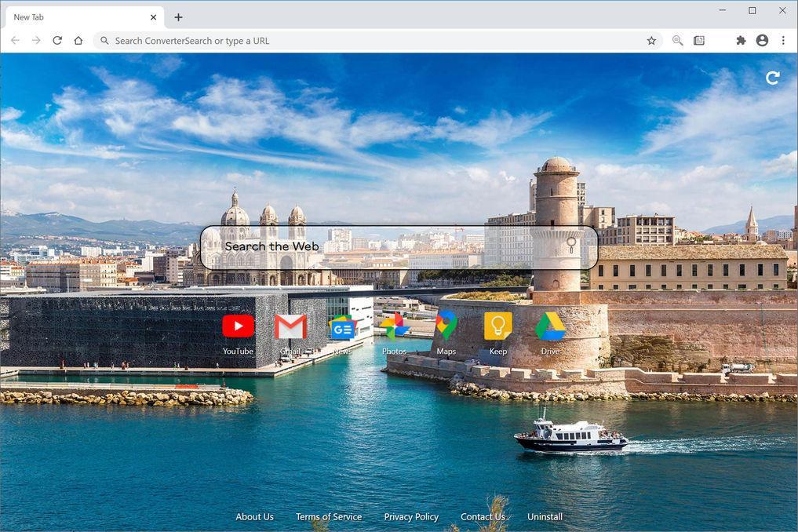Click the Search the Web input box

[x=399, y=247]
